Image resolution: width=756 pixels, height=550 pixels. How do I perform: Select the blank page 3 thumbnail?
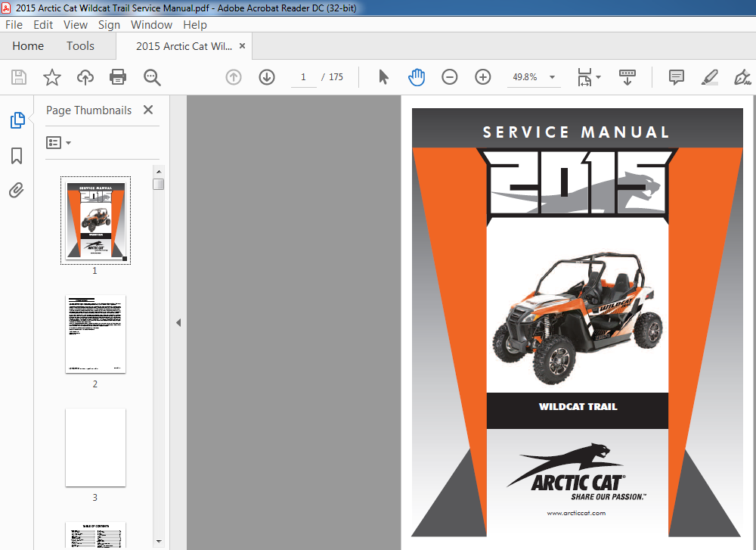95,447
